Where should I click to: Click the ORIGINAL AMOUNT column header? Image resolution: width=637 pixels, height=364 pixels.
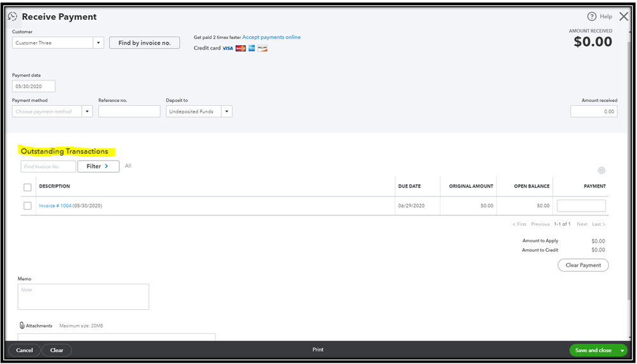point(471,187)
